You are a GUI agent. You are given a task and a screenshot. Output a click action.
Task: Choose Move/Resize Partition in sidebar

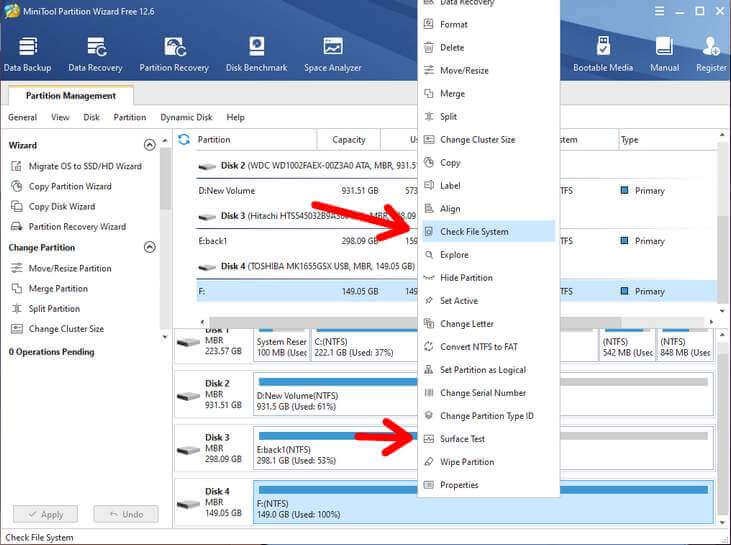coord(61,269)
